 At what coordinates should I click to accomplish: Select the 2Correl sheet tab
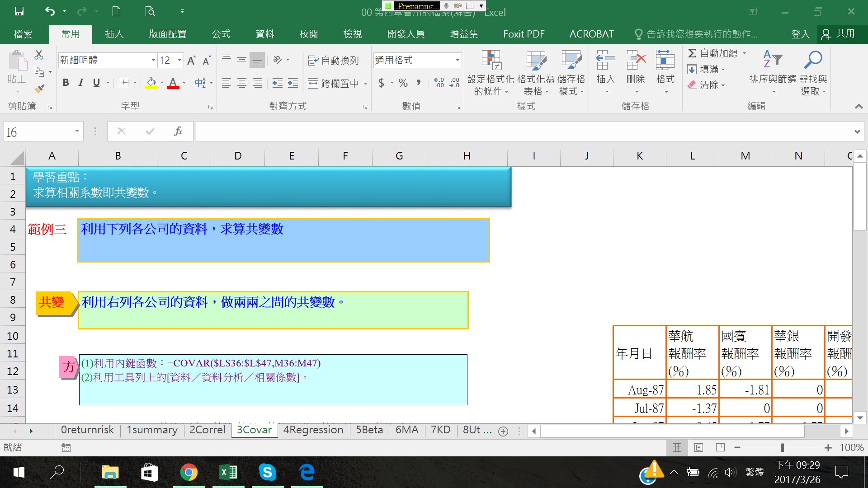[x=208, y=430]
